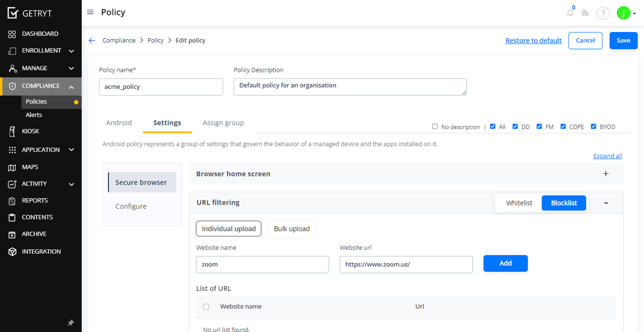Click the Activity chart icon
This screenshot has height=332, width=644.
coord(12,184)
